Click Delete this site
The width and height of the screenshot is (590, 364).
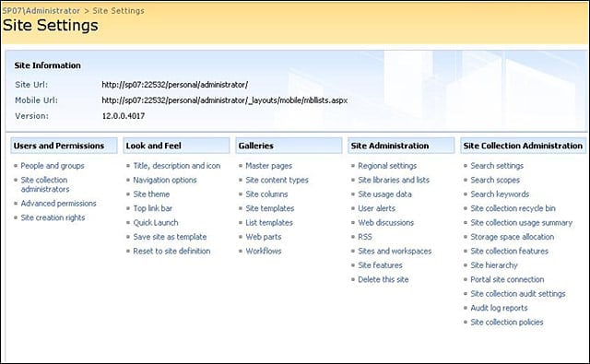[x=383, y=280]
